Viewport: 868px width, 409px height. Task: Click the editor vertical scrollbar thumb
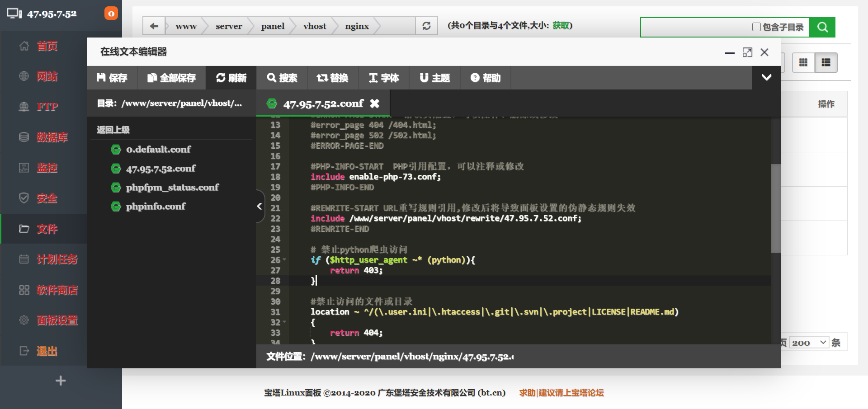(x=776, y=208)
